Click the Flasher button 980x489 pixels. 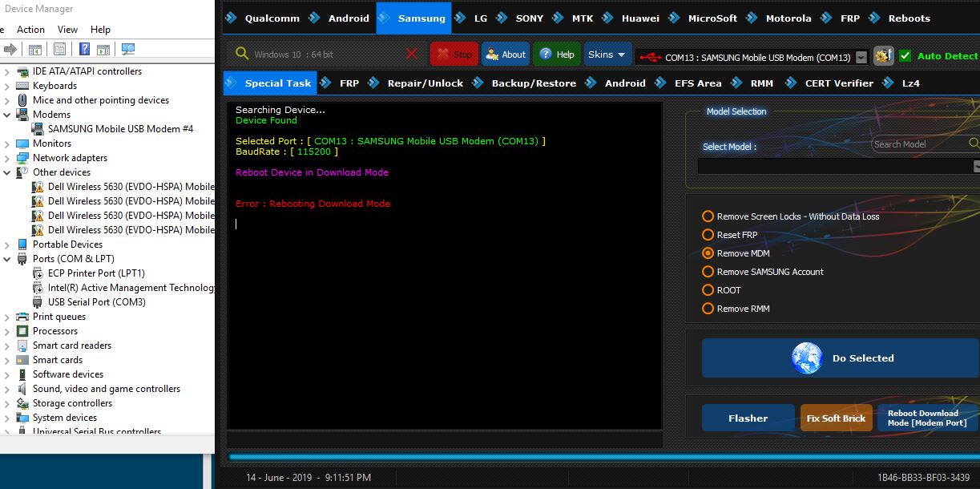(x=748, y=418)
